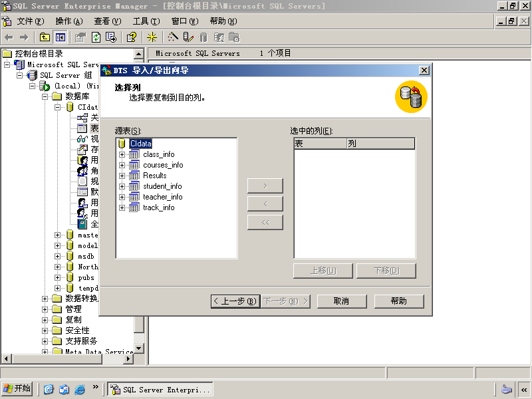Click Internet Explorer icon in quick launch
532x399 pixels.
(x=80, y=389)
